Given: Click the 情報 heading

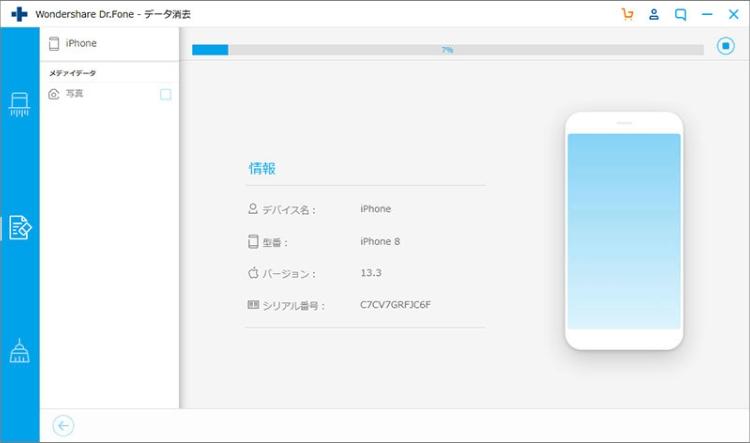Looking at the screenshot, I should pyautogui.click(x=262, y=169).
